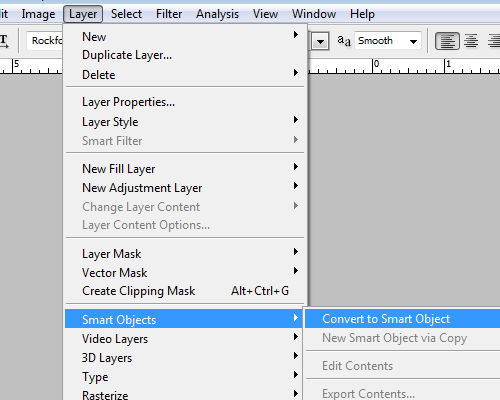Screen dimensions: 500x400
Task: Open the Window menu
Action: (x=314, y=14)
